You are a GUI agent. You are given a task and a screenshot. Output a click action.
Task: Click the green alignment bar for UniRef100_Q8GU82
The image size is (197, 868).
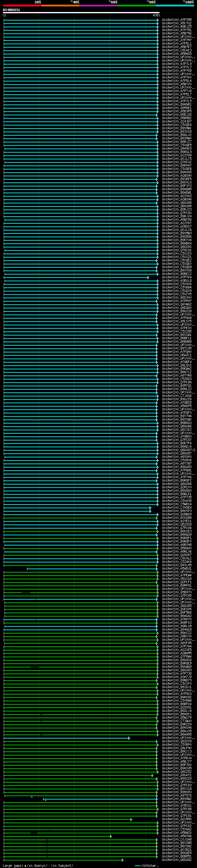pyautogui.click(x=63, y=860)
